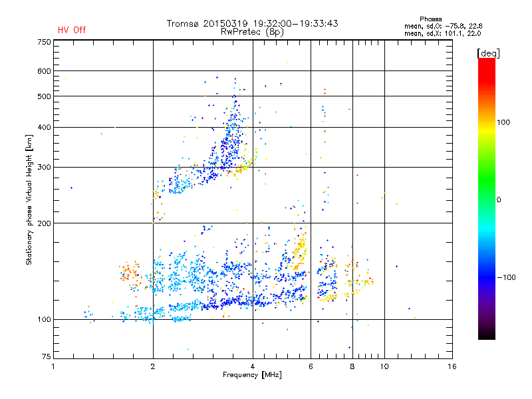Screen dimensions: 532x399
Task: Click the x-axis tick label '6'
Action: (311, 366)
